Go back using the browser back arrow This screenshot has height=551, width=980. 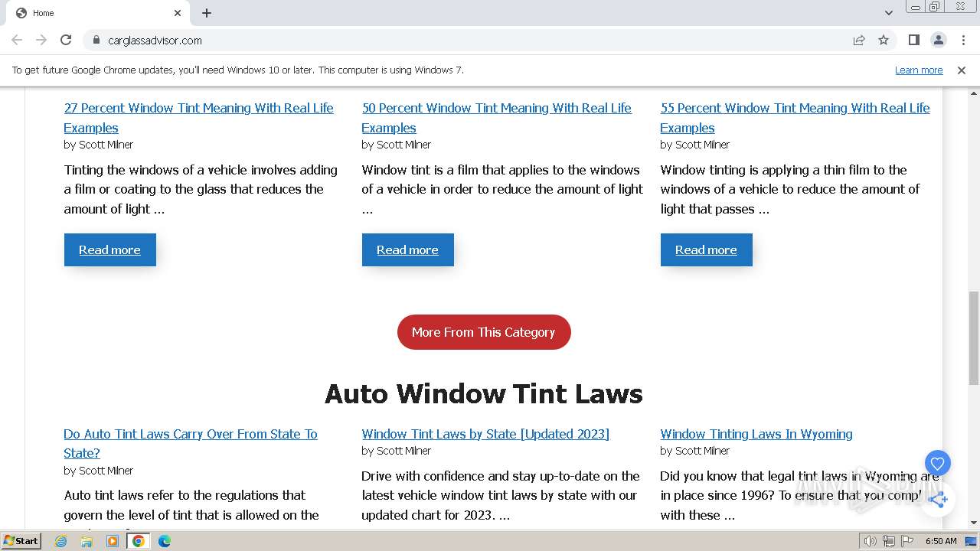tap(17, 40)
